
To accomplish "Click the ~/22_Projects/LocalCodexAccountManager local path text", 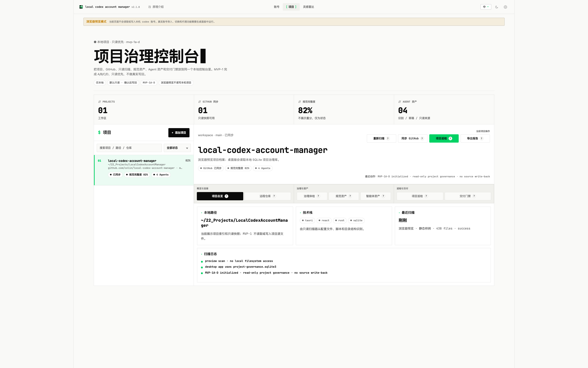I will pos(244,223).
